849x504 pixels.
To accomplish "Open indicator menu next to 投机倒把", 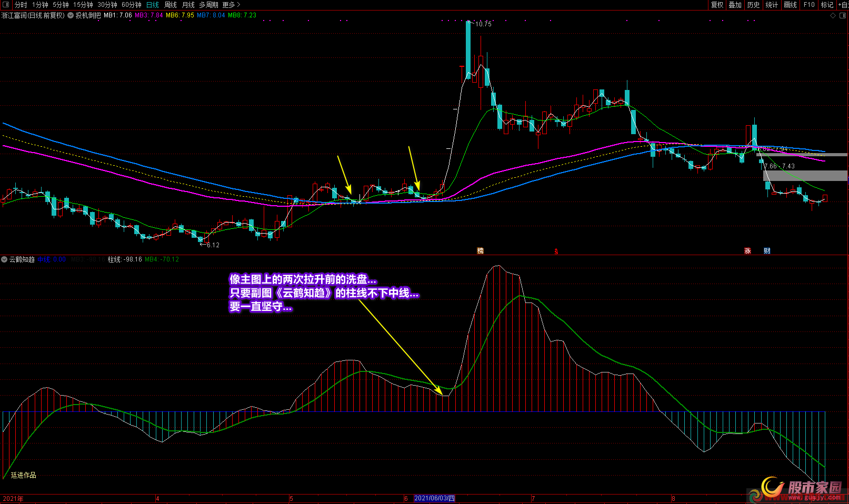I will pyautogui.click(x=71, y=15).
